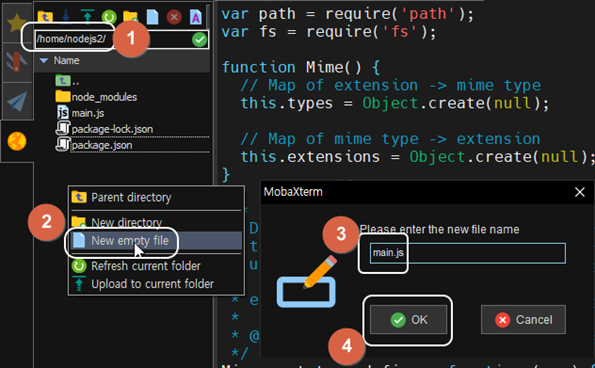Screen dimensions: 595x368
Task: Close the MobaXterm dialog with X
Action: point(579,192)
